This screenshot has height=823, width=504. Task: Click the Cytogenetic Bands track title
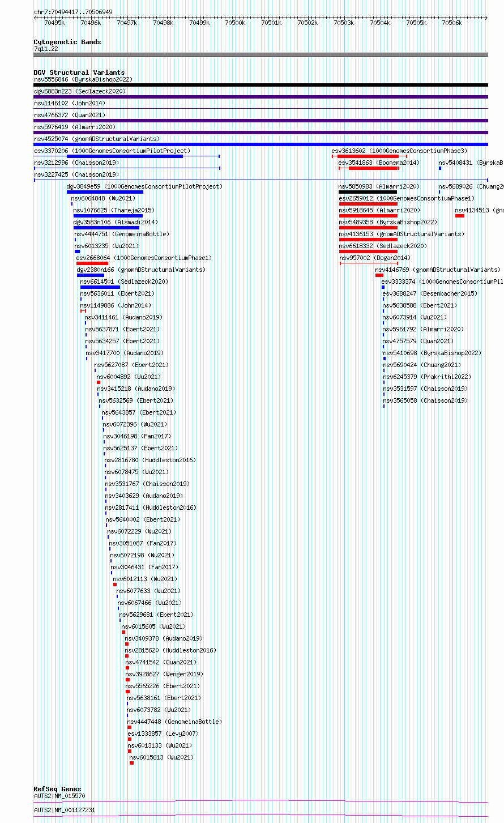(x=67, y=42)
